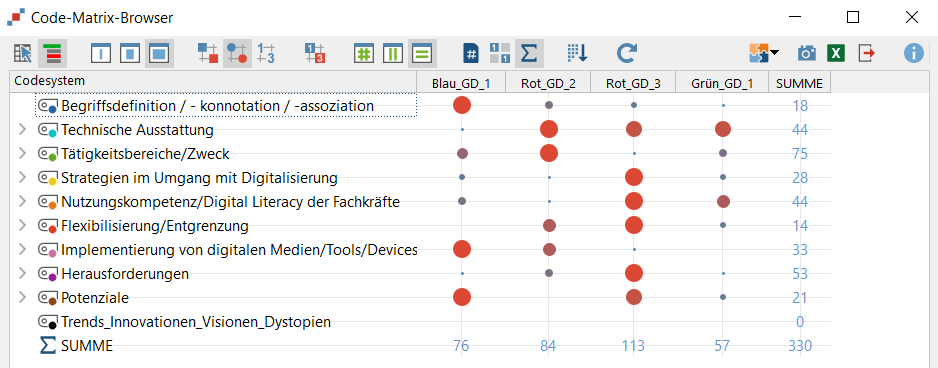The width and height of the screenshot is (938, 368).
Task: Set column names to short
Action: pyautogui.click(x=130, y=54)
